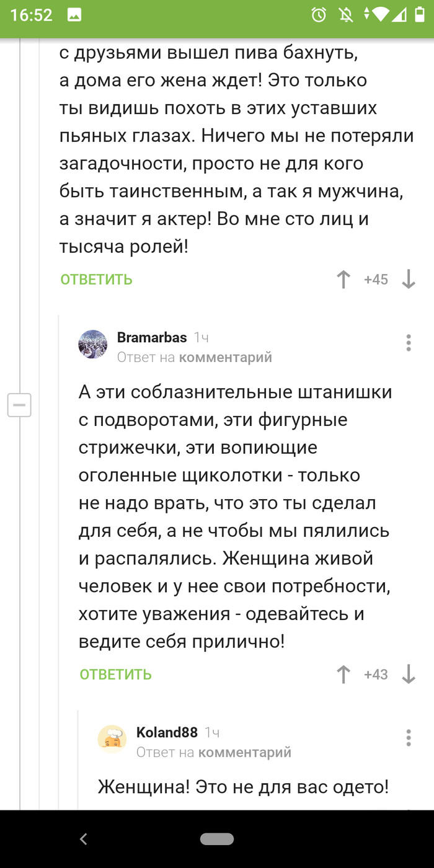Tap the muted notifications bell icon
434x868 pixels.
pyautogui.click(x=346, y=15)
